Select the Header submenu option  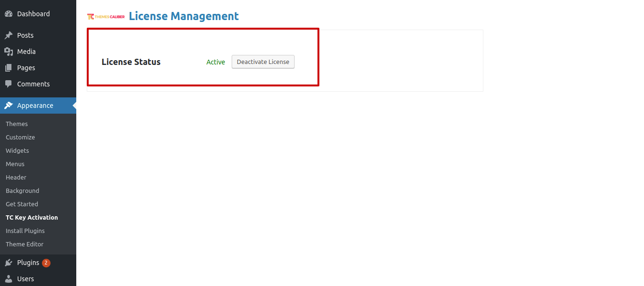(x=16, y=177)
